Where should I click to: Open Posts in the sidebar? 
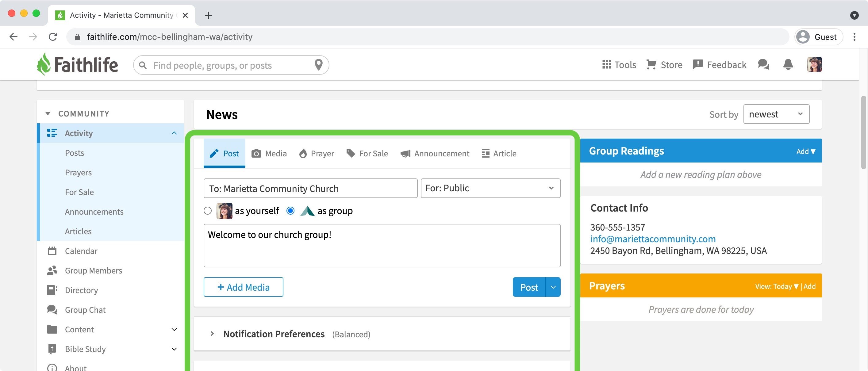pyautogui.click(x=75, y=153)
